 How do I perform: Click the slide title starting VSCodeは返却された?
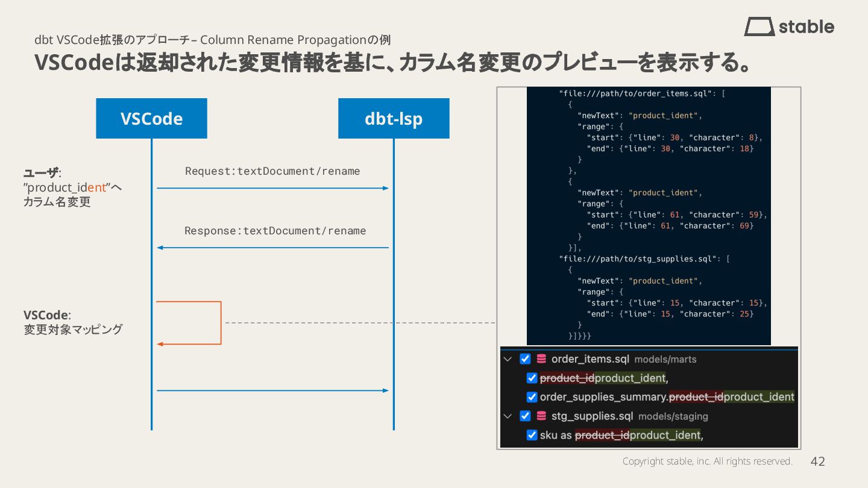pos(393,63)
